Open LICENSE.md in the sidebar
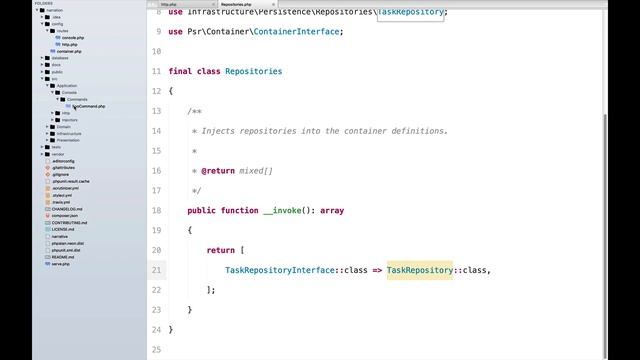 click(x=63, y=229)
